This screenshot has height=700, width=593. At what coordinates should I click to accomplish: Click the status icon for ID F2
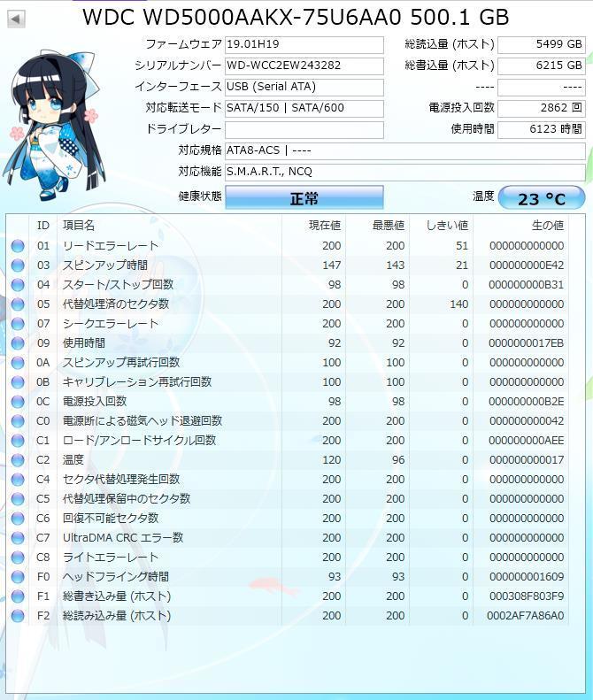tap(18, 616)
